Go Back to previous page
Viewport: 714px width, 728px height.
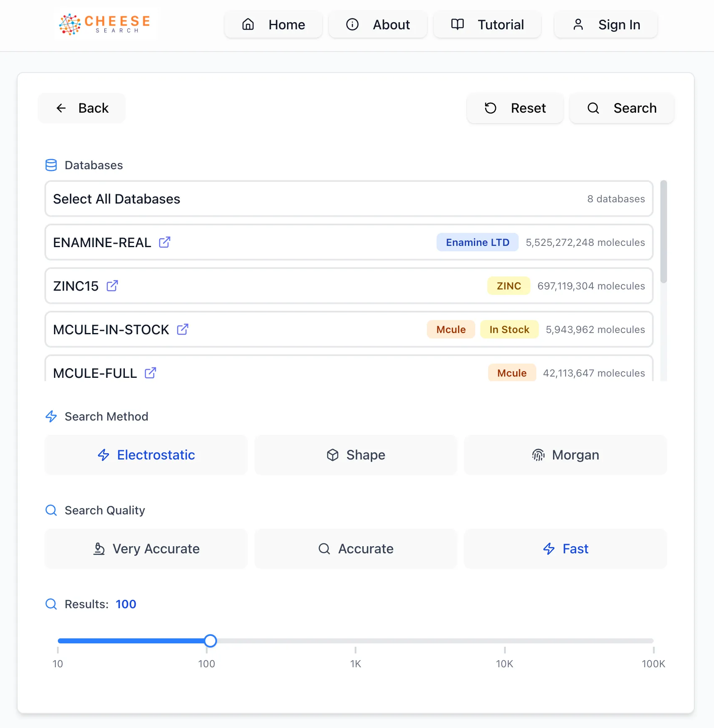tap(82, 108)
